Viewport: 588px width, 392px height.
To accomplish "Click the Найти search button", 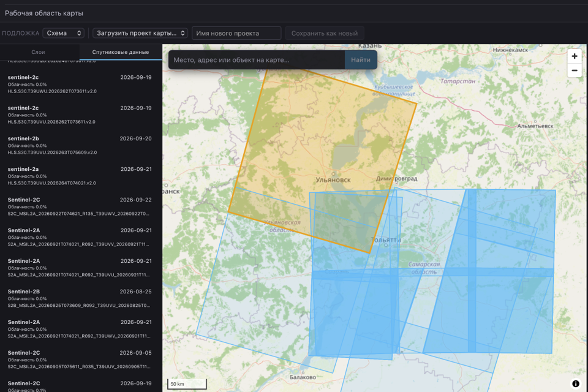I will [x=360, y=59].
